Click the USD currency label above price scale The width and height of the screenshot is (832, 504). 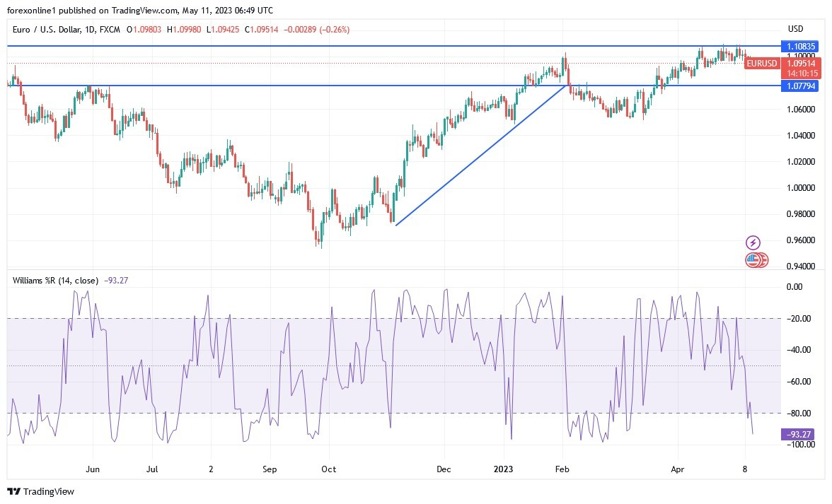(x=795, y=28)
